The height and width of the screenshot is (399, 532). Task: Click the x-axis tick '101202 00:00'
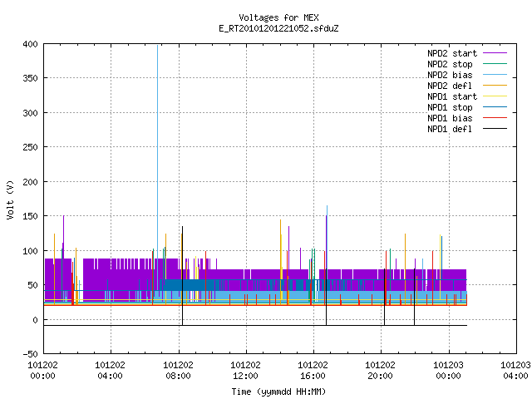42,371
